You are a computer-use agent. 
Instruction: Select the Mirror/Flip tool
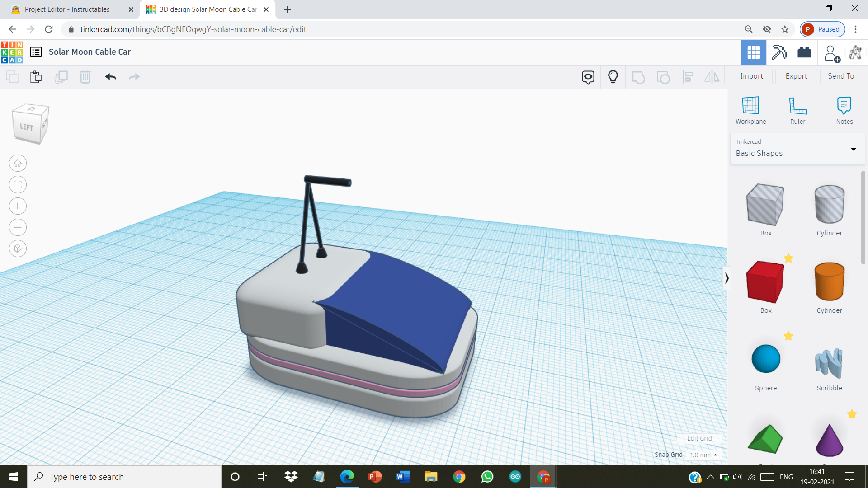pyautogui.click(x=711, y=77)
